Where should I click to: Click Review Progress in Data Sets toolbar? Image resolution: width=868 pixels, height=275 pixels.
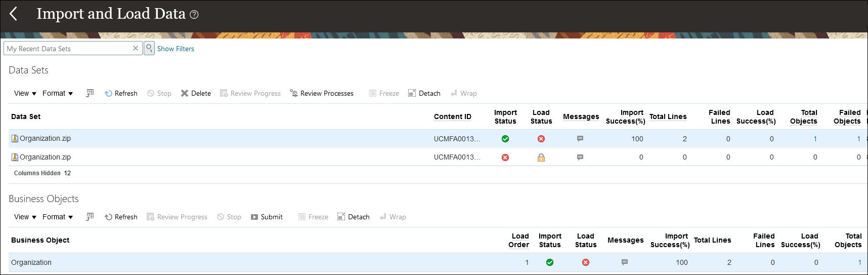pyautogui.click(x=250, y=93)
